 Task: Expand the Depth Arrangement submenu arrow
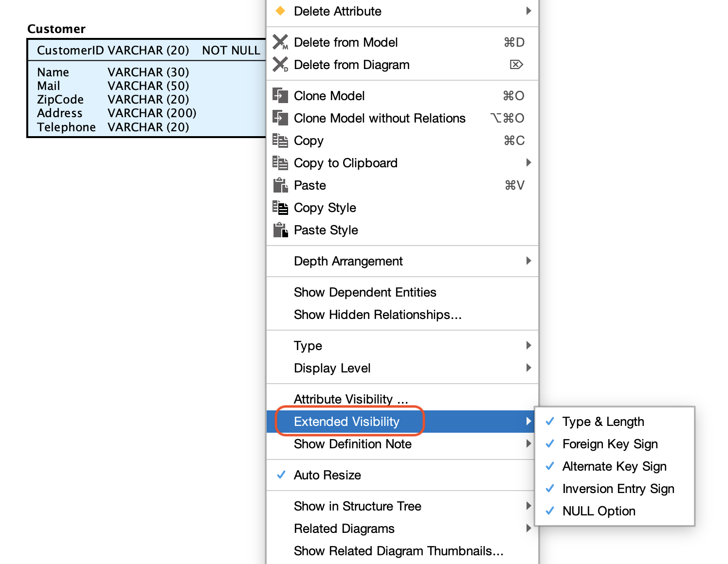click(528, 261)
